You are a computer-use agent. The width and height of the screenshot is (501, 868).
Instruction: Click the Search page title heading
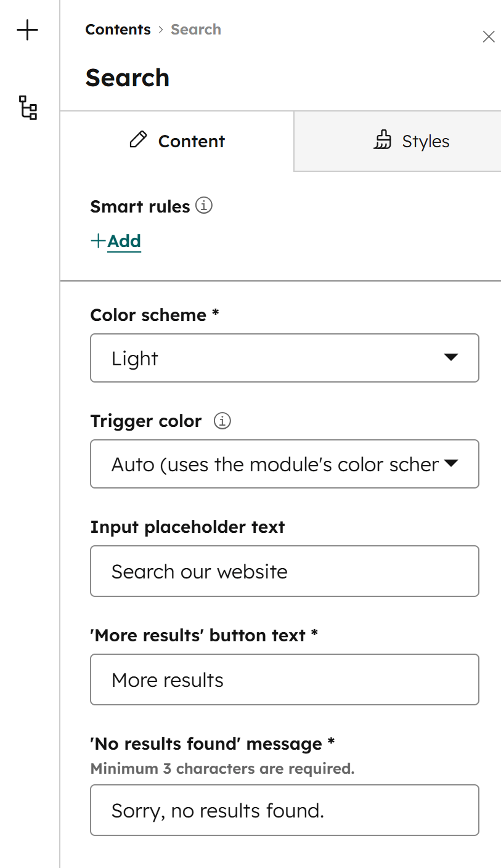coord(128,78)
